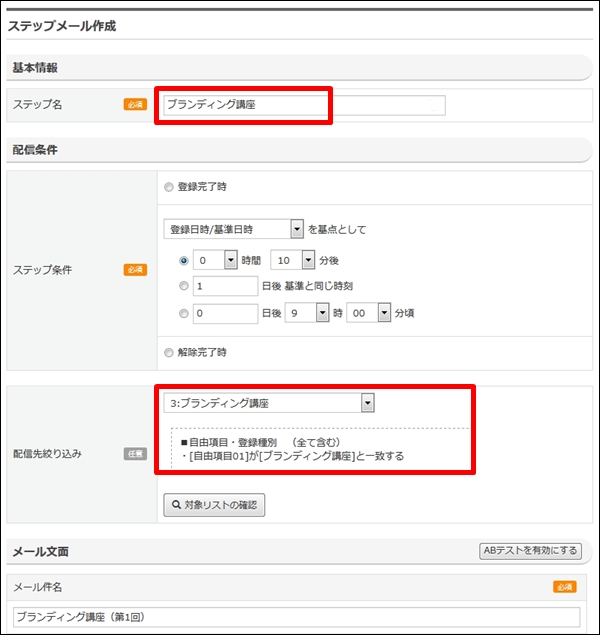Click the 必須 badge beside ステップ条件
Screen dimensions: 600x635
tap(135, 270)
